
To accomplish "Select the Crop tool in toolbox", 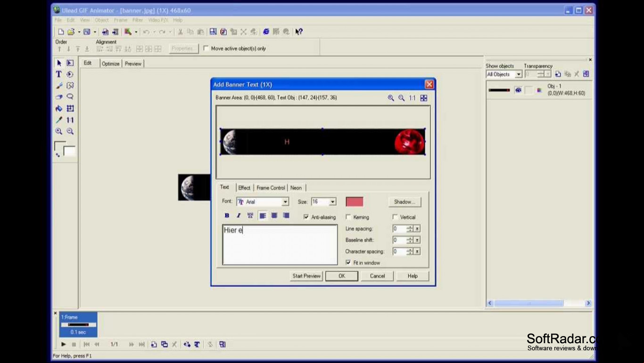I will click(70, 108).
